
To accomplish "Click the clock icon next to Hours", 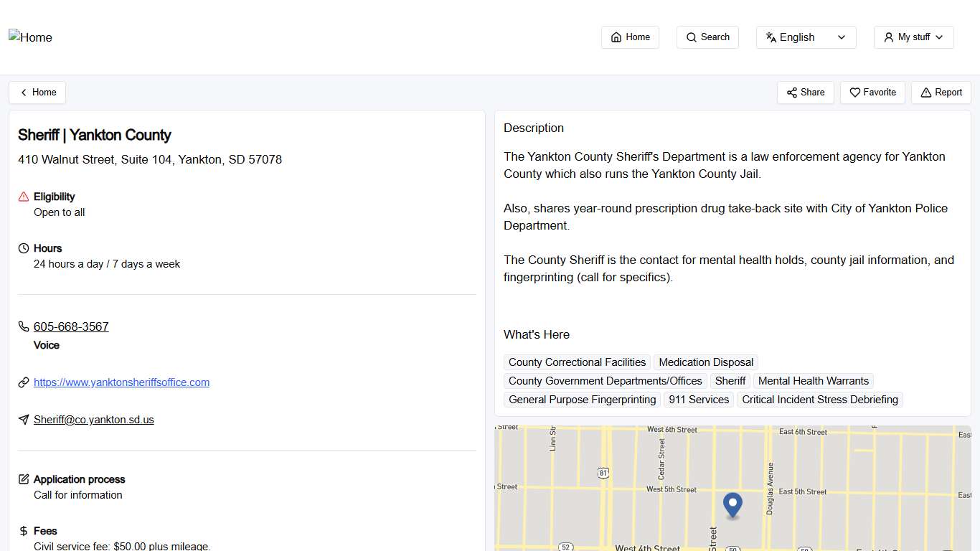I will click(22, 248).
